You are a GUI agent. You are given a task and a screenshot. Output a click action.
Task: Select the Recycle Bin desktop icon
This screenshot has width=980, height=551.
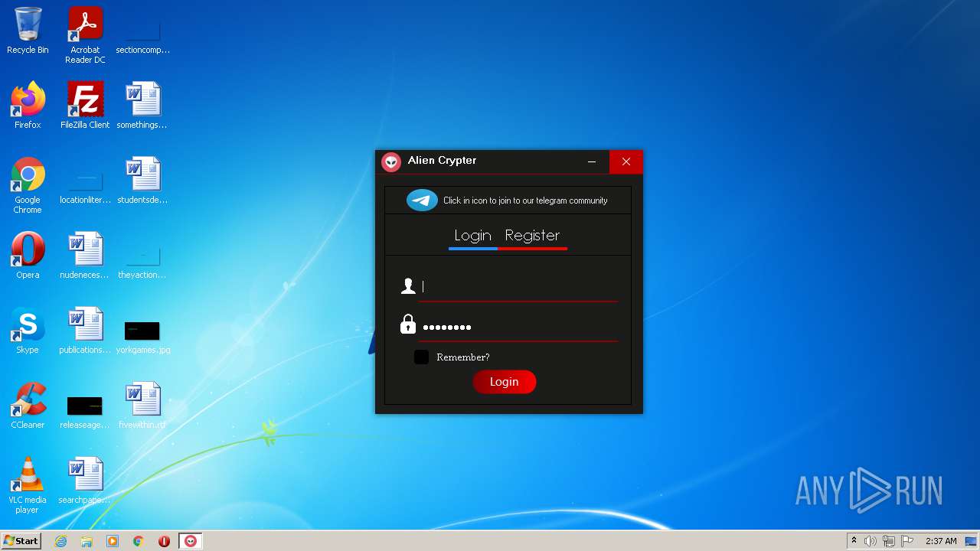point(28,31)
